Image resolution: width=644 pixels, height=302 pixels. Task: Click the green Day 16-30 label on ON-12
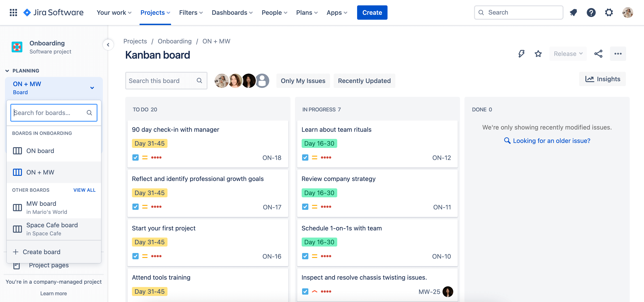click(x=319, y=143)
